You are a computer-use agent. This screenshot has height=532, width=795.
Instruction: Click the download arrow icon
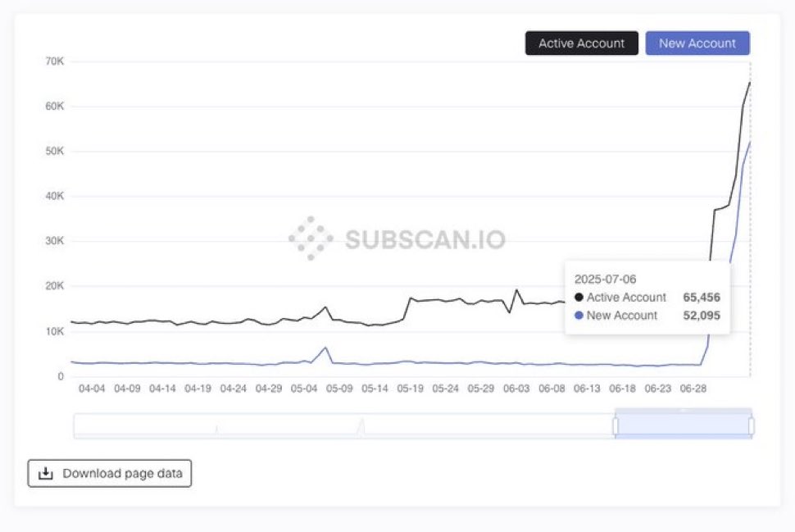pyautogui.click(x=46, y=473)
